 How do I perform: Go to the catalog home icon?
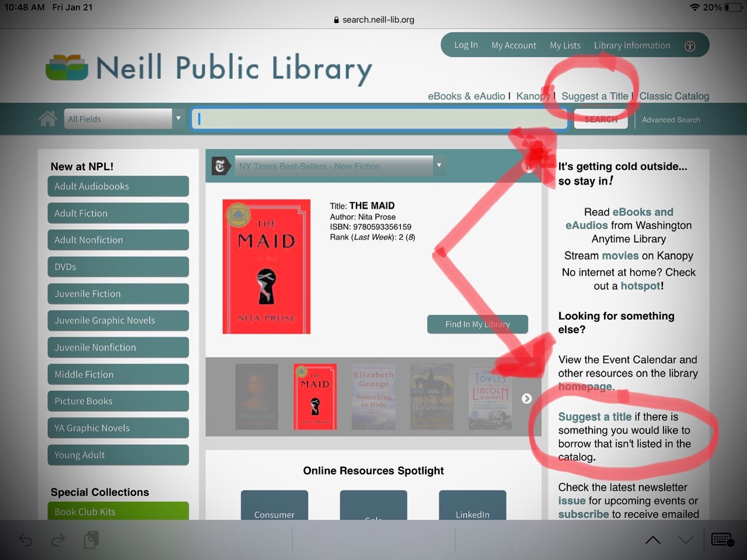click(47, 119)
